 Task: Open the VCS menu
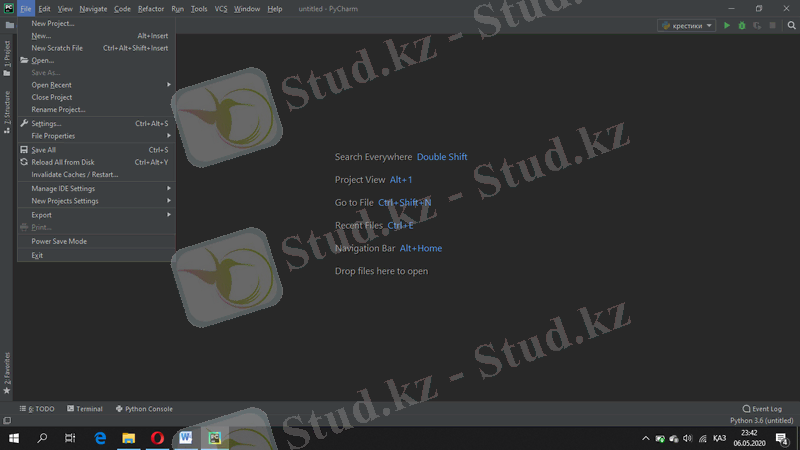(x=221, y=9)
